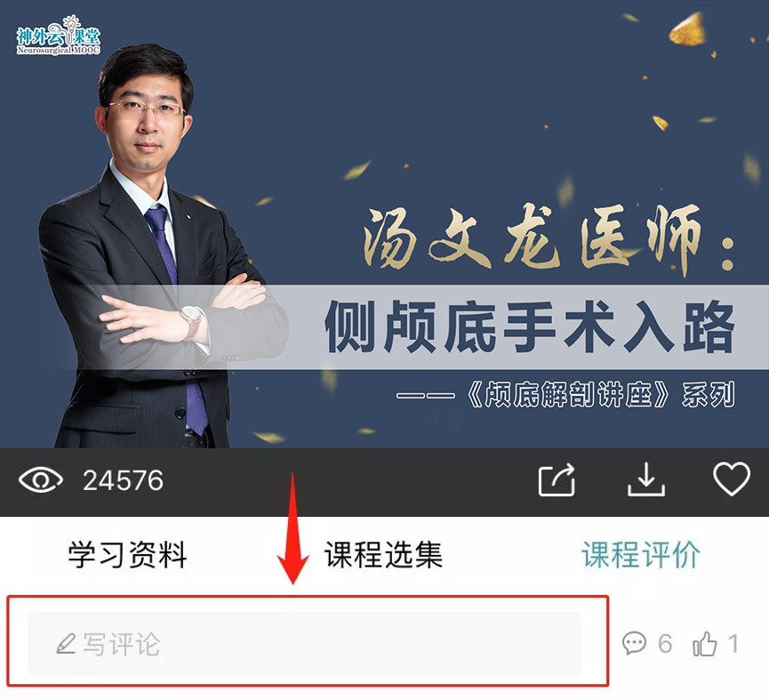769x700 pixels.
Task: Click the 《颅底解剖讲座》系列 subtitle text
Action: coord(600,394)
